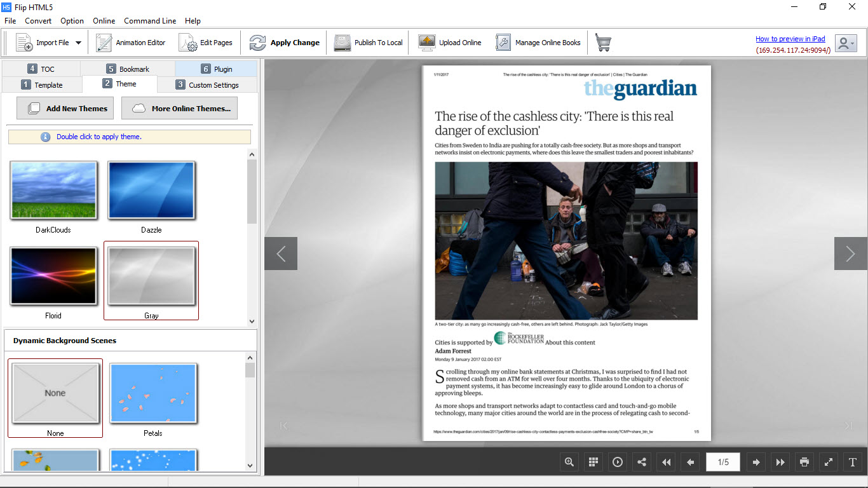Screen dimensions: 868x488
Task: Click the info icon in tip bar
Action: [x=46, y=137]
